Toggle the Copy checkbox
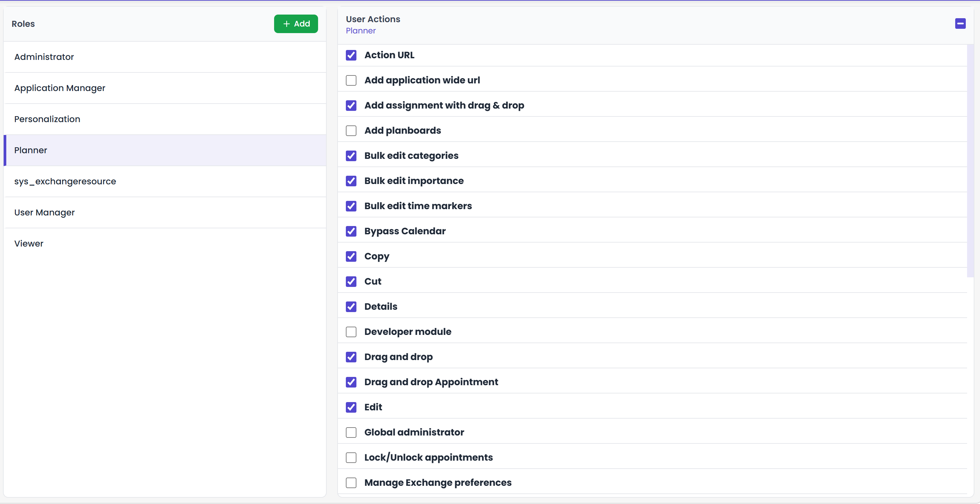The image size is (980, 504). point(351,256)
